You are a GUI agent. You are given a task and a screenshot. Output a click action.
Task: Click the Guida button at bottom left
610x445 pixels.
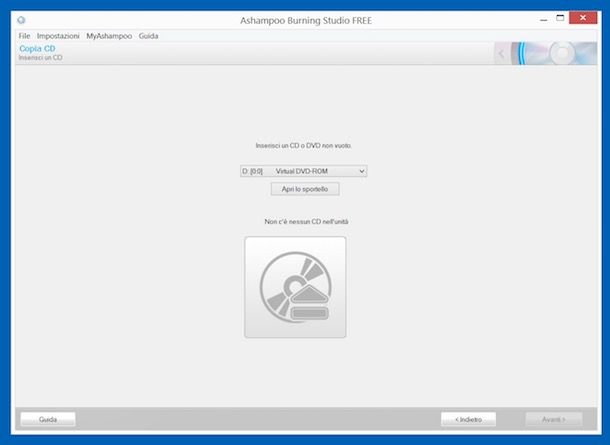(48, 419)
